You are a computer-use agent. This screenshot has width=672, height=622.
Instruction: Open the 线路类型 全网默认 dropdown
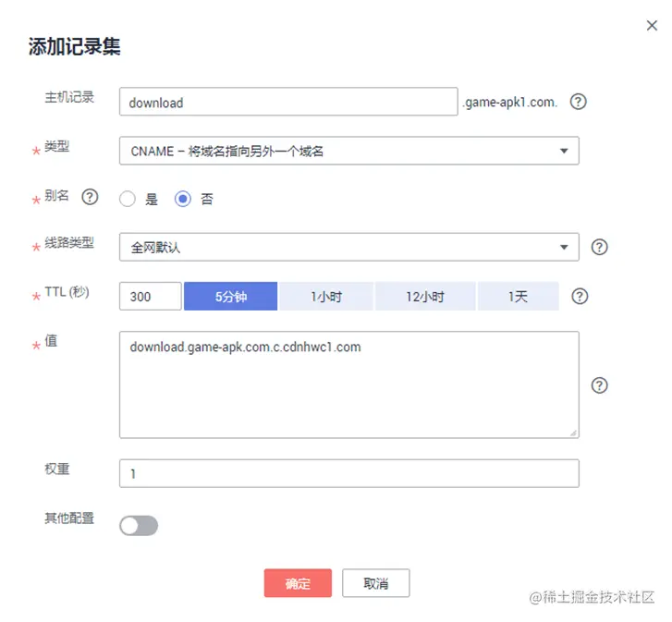(x=348, y=247)
